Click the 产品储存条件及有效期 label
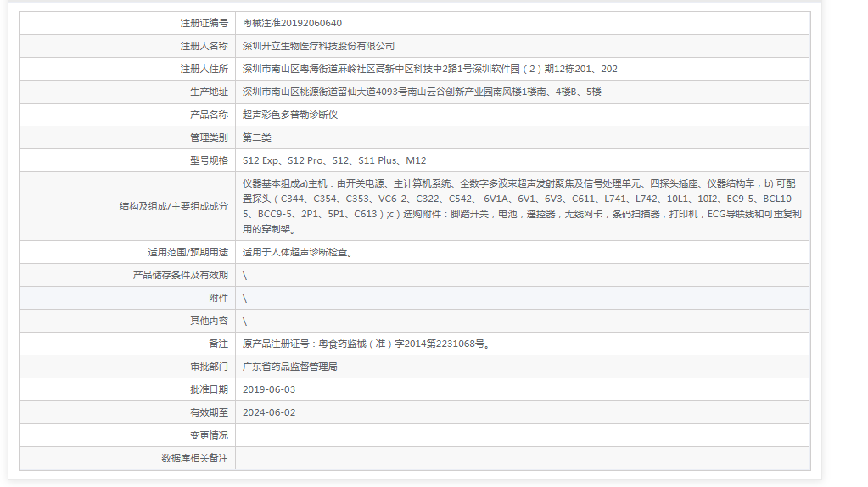Image resolution: width=868 pixels, height=487 pixels. pyautogui.click(x=180, y=275)
